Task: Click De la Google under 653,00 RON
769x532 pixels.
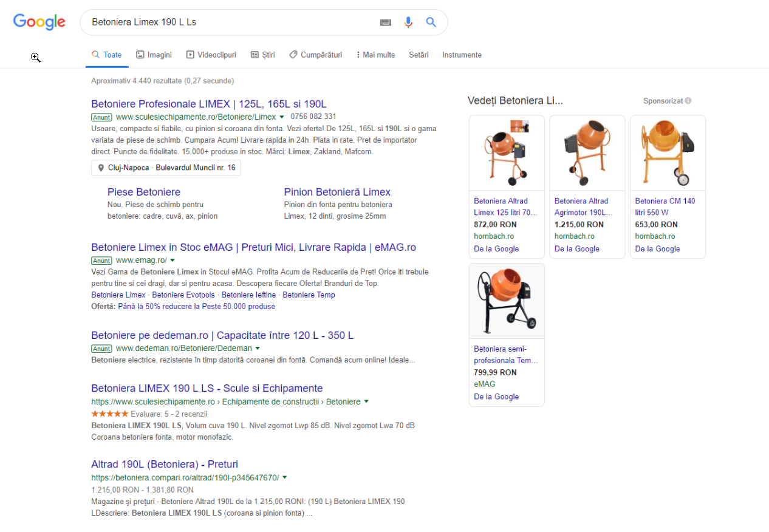Action: (x=658, y=249)
